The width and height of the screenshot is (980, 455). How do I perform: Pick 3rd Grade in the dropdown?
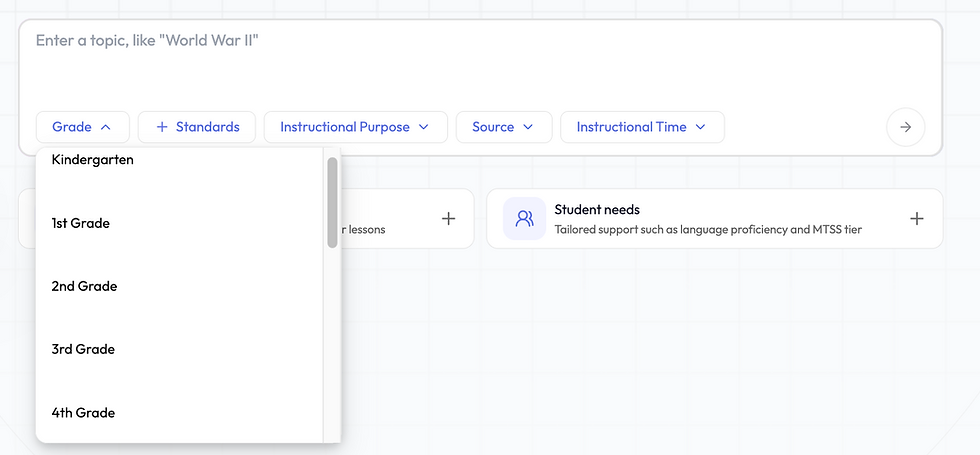click(83, 349)
